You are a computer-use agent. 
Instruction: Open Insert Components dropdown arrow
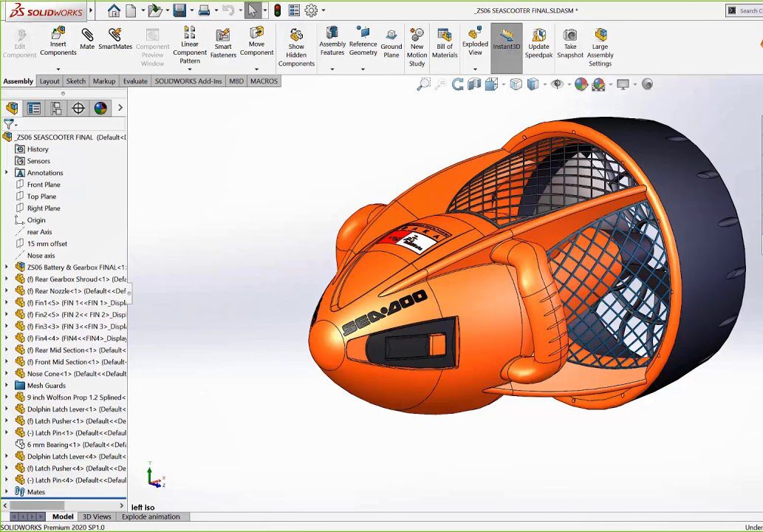58,69
